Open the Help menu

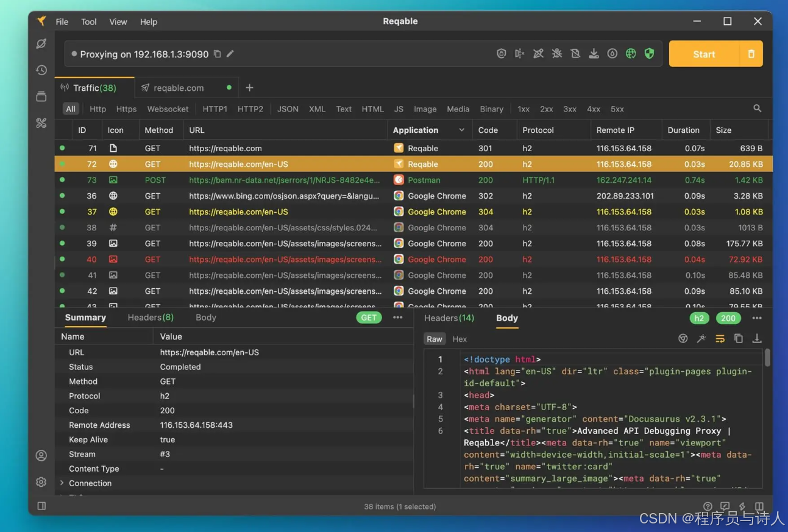click(x=149, y=22)
